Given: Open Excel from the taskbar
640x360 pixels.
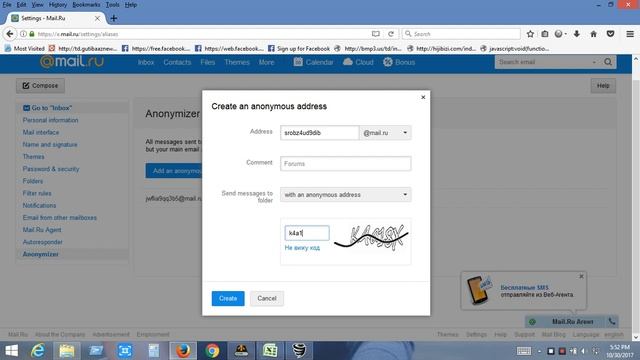Looking at the screenshot, I should coord(270,351).
